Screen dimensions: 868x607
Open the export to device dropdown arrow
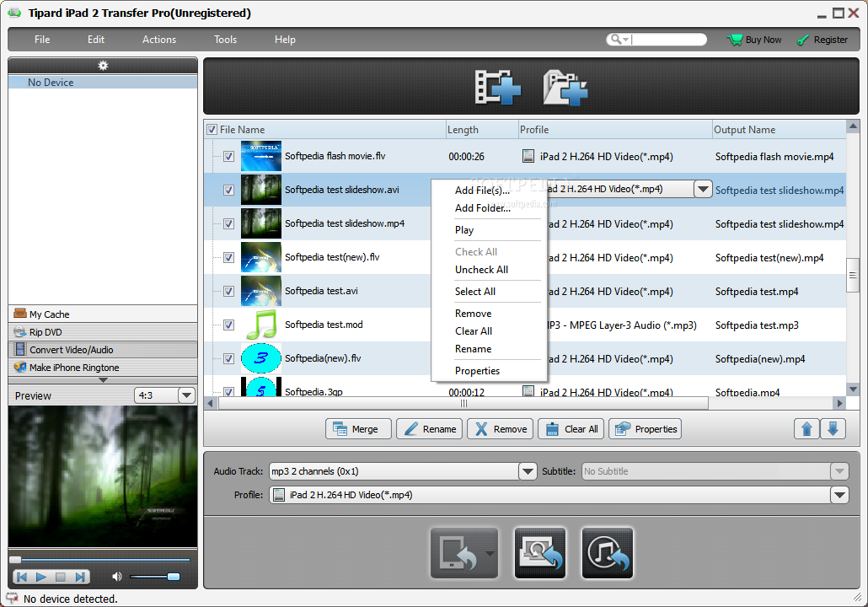pyautogui.click(x=490, y=553)
